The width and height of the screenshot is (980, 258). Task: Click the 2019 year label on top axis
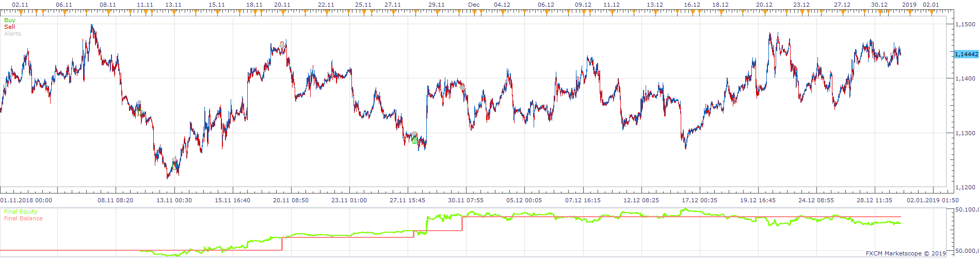[x=909, y=5]
